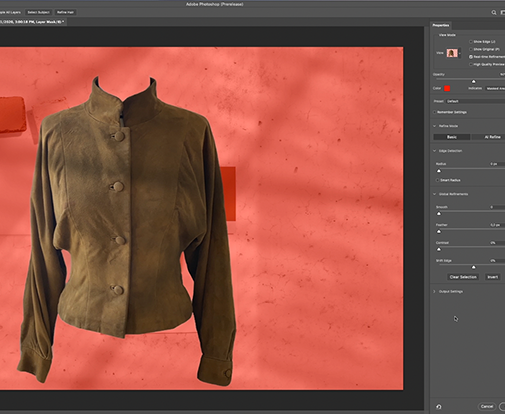Click the Clear Selection button
The width and height of the screenshot is (505, 414).
(x=463, y=277)
